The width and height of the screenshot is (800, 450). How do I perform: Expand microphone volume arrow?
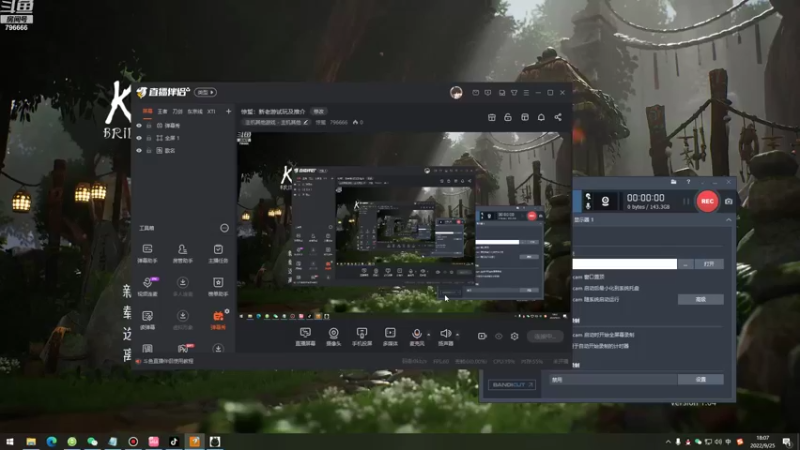click(x=429, y=335)
